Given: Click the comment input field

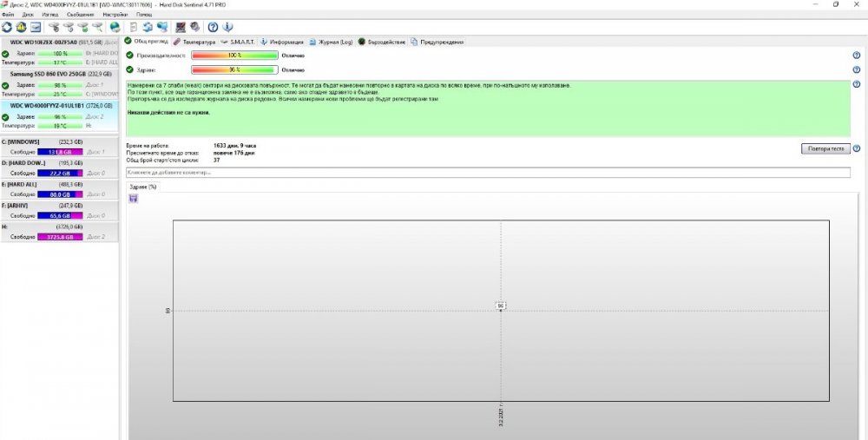Looking at the screenshot, I should [488, 173].
